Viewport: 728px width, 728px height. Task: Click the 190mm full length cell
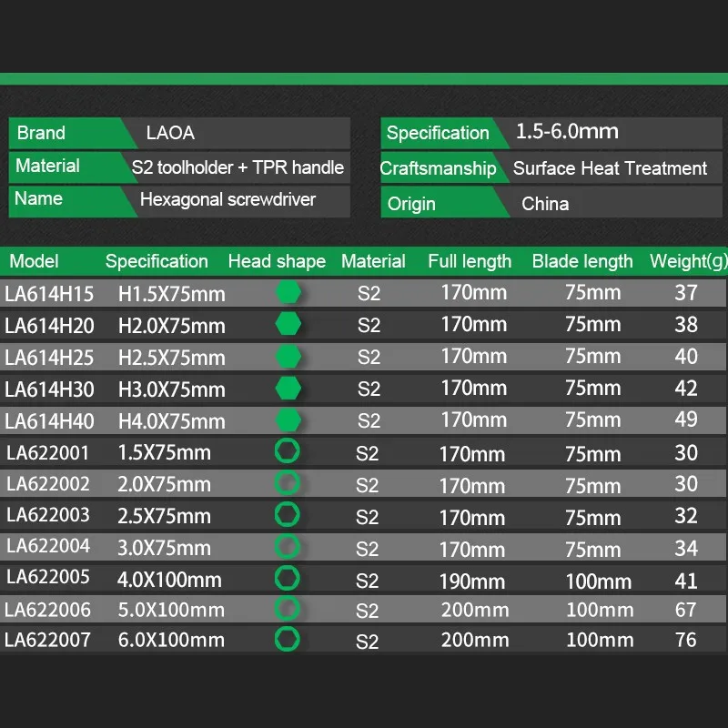pyautogui.click(x=472, y=581)
